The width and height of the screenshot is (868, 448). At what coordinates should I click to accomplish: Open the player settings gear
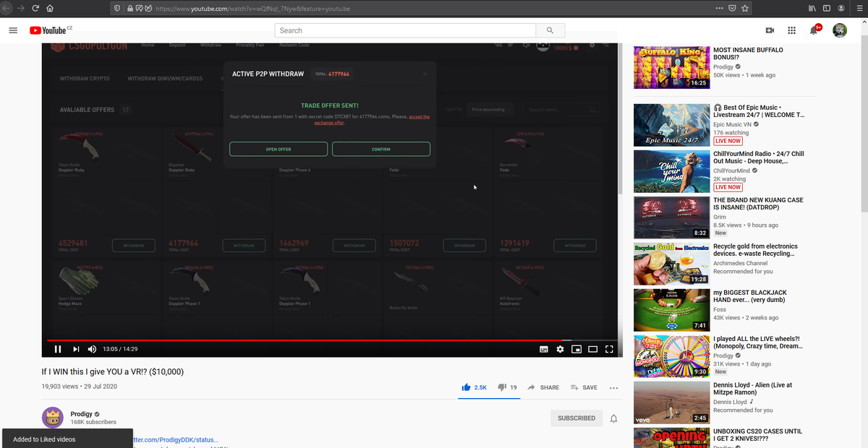560,349
